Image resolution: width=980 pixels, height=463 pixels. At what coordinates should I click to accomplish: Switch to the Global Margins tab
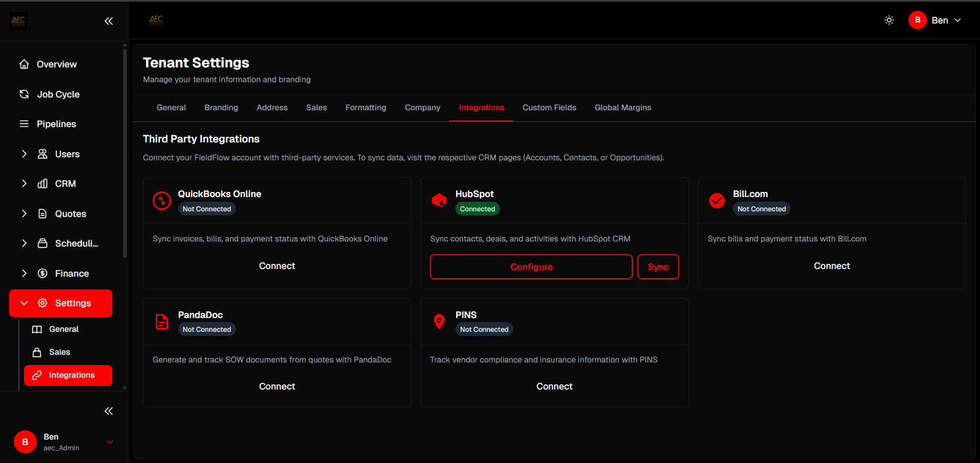[623, 108]
